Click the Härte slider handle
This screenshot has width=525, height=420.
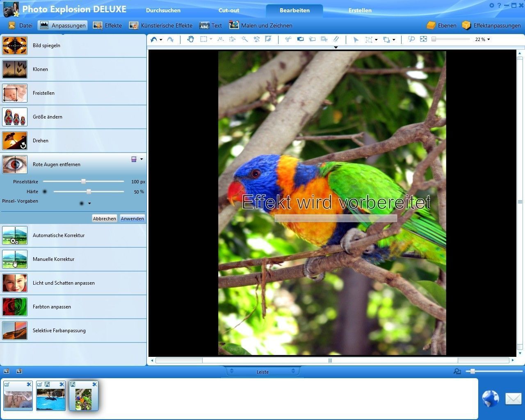coord(89,192)
